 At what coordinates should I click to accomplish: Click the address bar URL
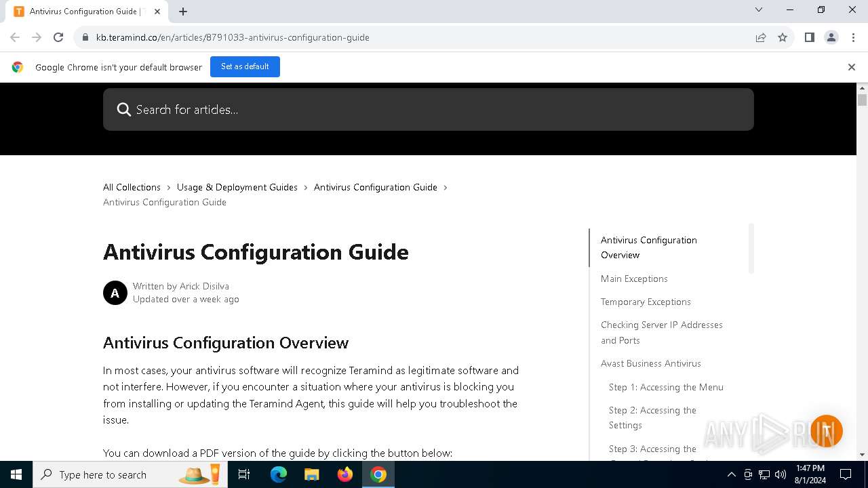(x=233, y=37)
